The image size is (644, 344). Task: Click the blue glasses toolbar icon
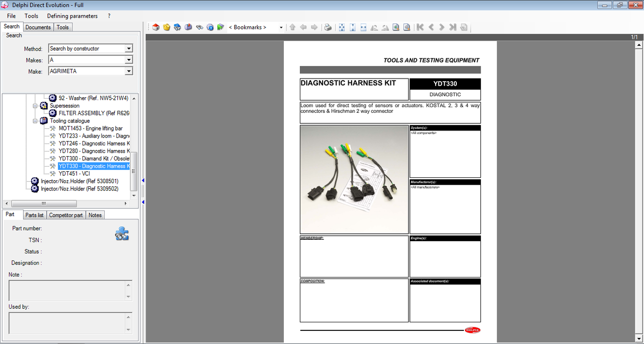(x=178, y=27)
